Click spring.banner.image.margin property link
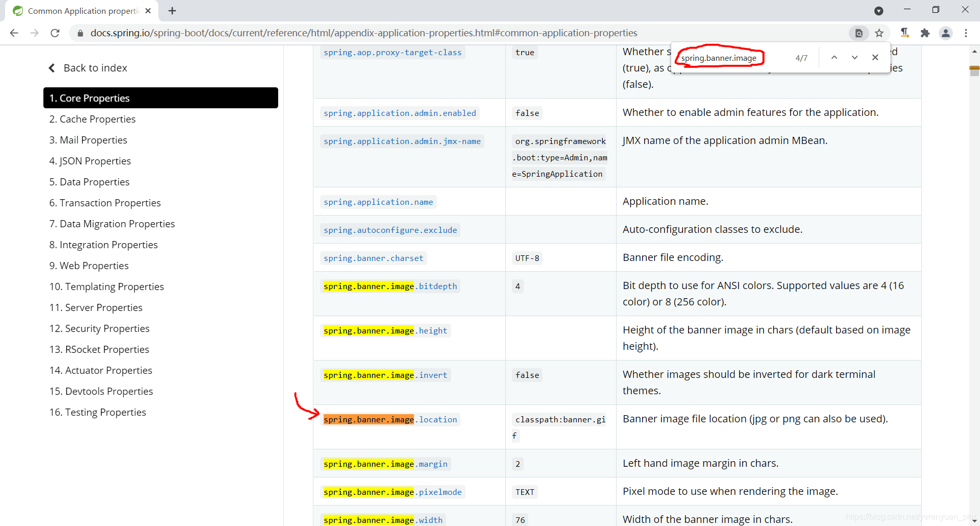This screenshot has width=980, height=526. tap(385, 464)
